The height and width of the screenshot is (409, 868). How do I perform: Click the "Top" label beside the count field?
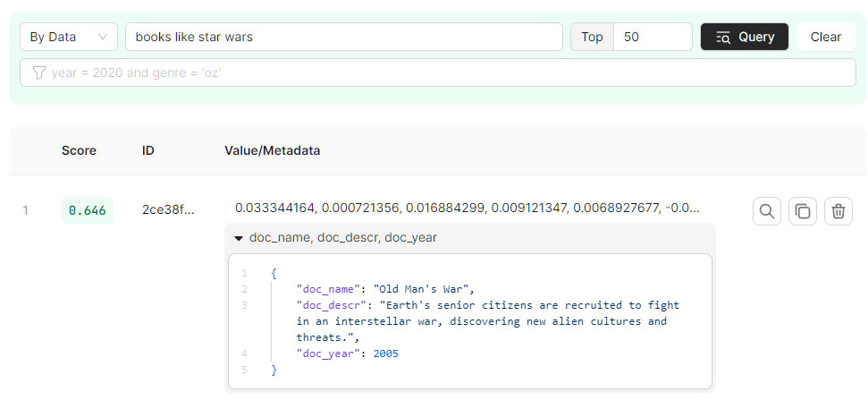coord(592,37)
